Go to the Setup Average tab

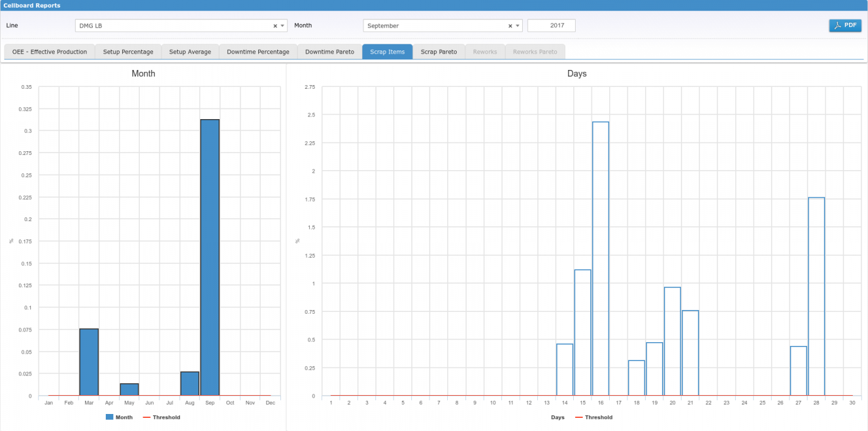[190, 52]
